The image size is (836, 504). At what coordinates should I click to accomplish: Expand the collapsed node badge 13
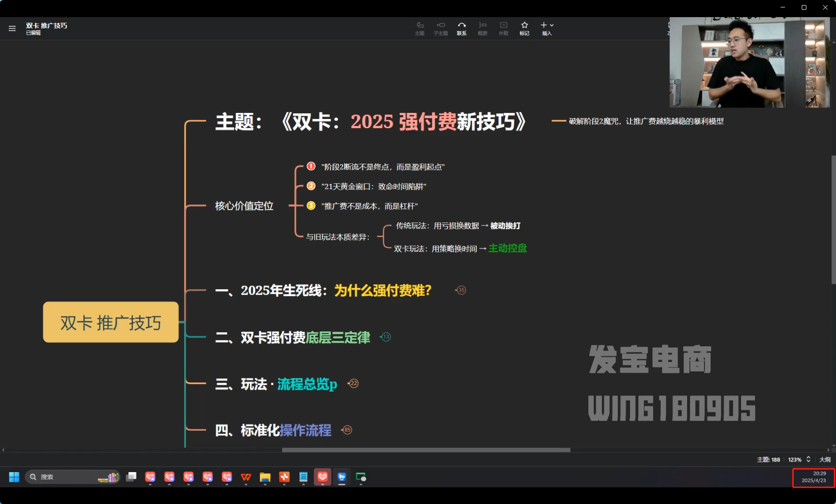386,337
